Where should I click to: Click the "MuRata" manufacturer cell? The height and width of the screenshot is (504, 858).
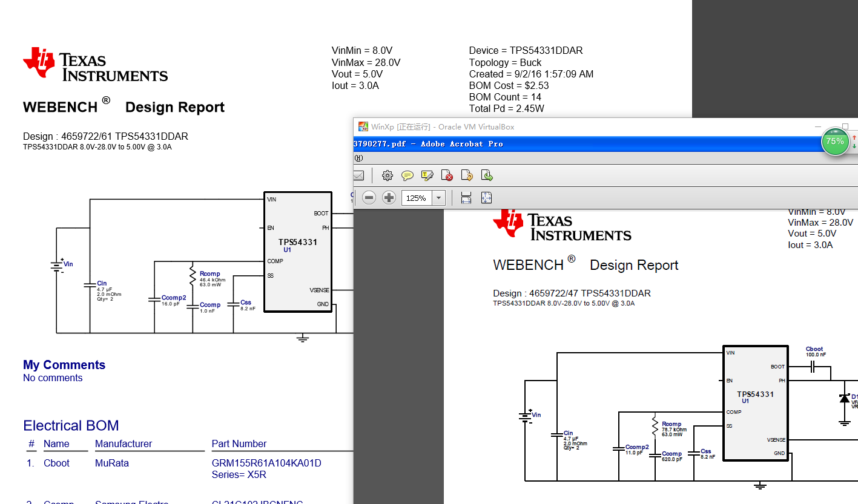112,463
